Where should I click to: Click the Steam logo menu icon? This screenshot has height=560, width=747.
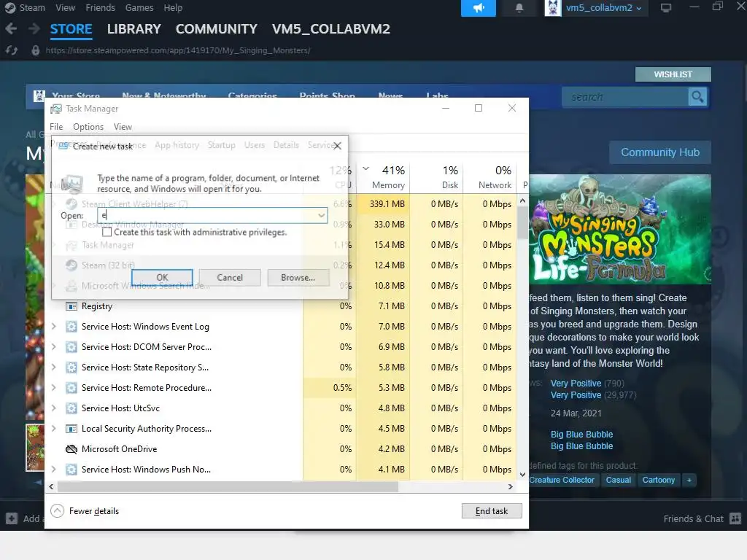[9, 7]
